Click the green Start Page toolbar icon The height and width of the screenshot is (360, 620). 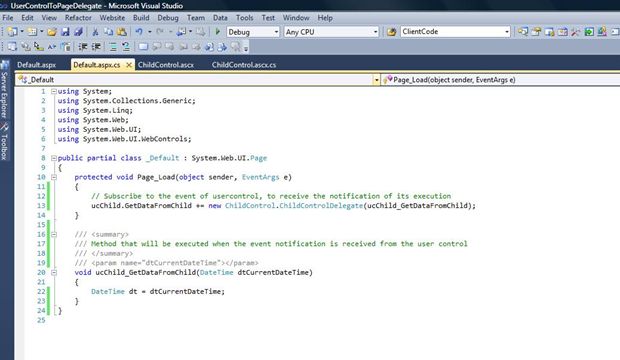[x=589, y=32]
